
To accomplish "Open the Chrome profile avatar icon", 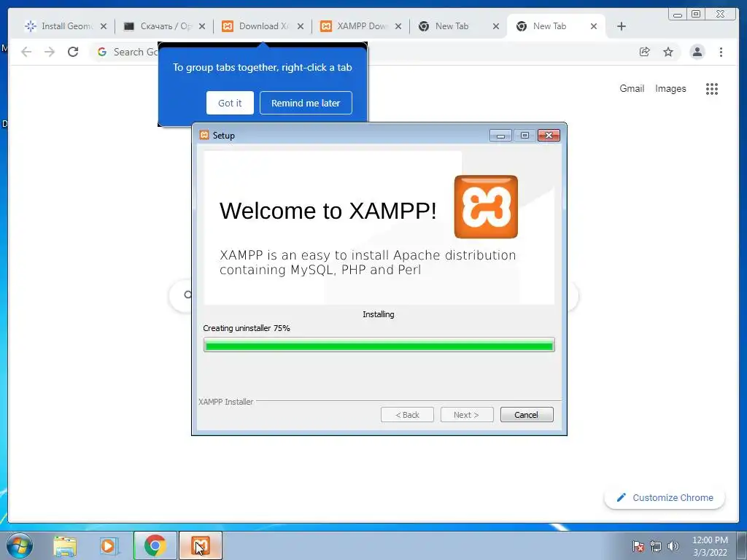I will coord(697,52).
